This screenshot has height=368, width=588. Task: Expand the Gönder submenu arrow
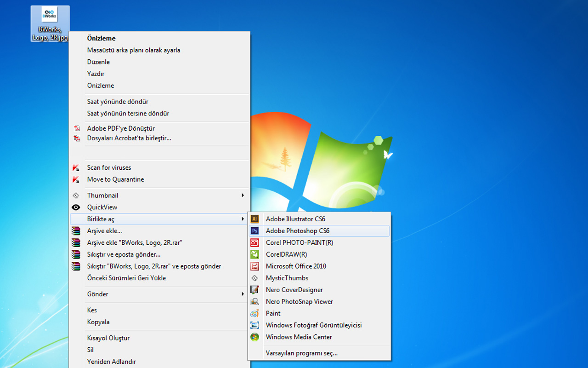click(243, 294)
